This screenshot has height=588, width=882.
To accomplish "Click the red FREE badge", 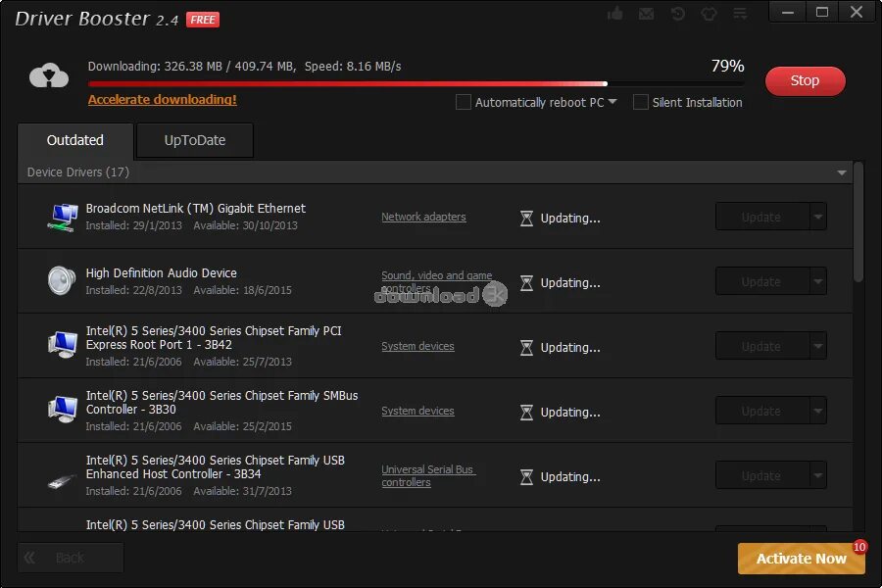I will 203,20.
